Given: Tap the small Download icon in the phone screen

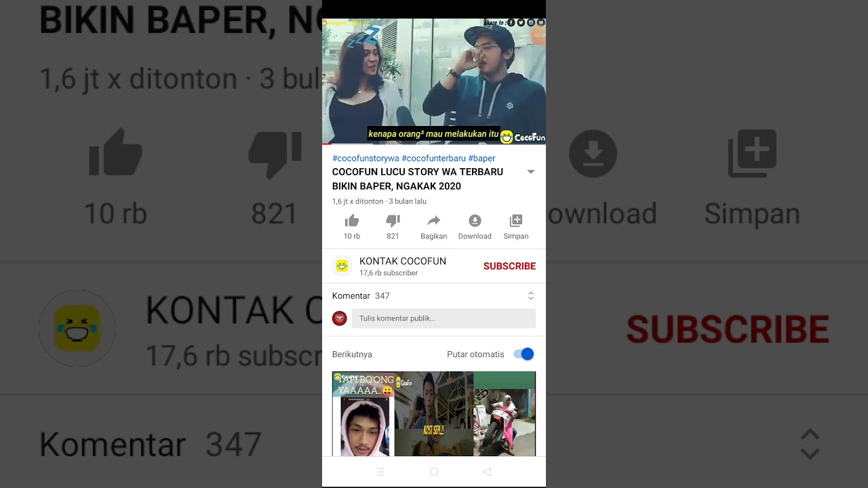Looking at the screenshot, I should (475, 220).
